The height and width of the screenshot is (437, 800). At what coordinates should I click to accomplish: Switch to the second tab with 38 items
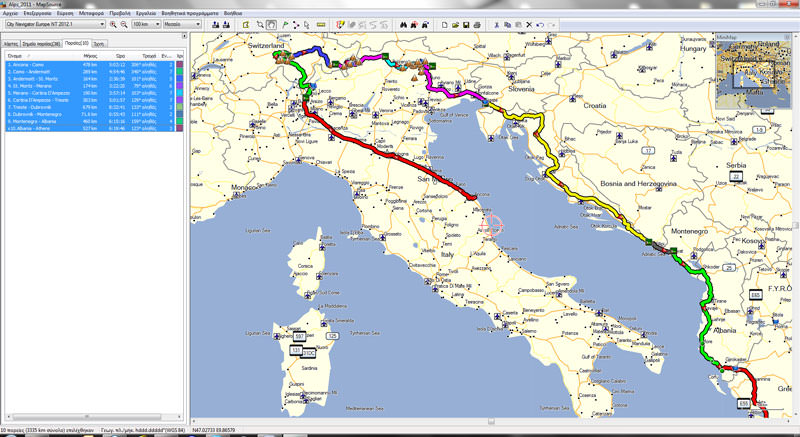pyautogui.click(x=38, y=45)
